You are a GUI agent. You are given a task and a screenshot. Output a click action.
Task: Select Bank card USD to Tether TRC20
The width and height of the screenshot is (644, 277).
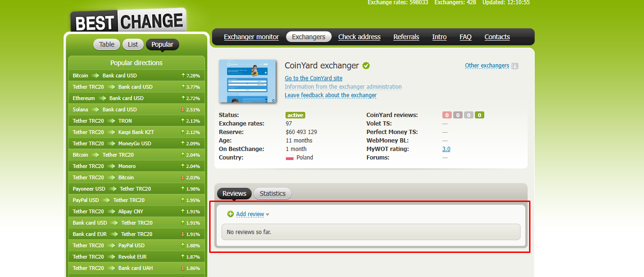137,223
